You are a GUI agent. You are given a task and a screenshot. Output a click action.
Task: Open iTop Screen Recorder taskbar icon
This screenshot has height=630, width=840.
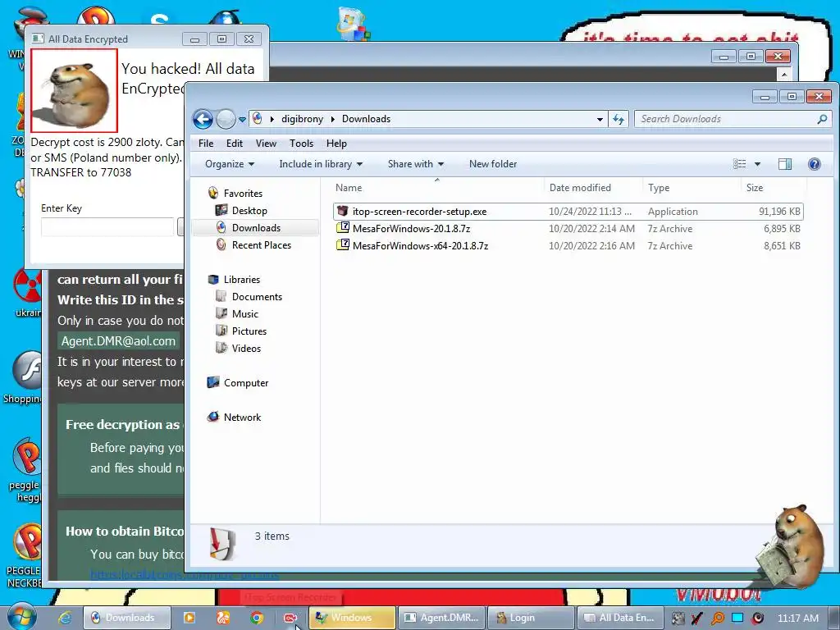pyautogui.click(x=290, y=618)
